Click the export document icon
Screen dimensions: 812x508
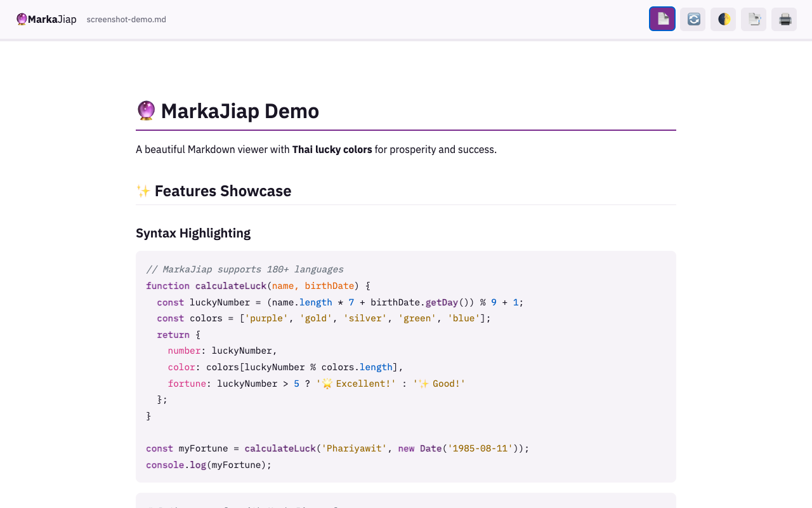[x=754, y=19]
